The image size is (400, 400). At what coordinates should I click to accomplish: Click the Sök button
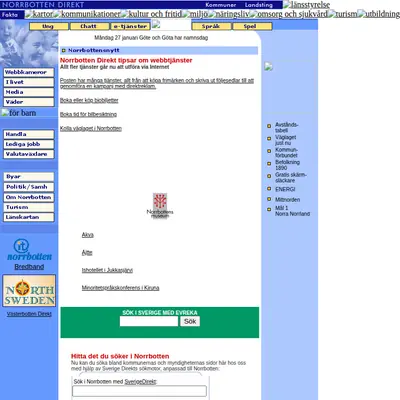tap(190, 321)
